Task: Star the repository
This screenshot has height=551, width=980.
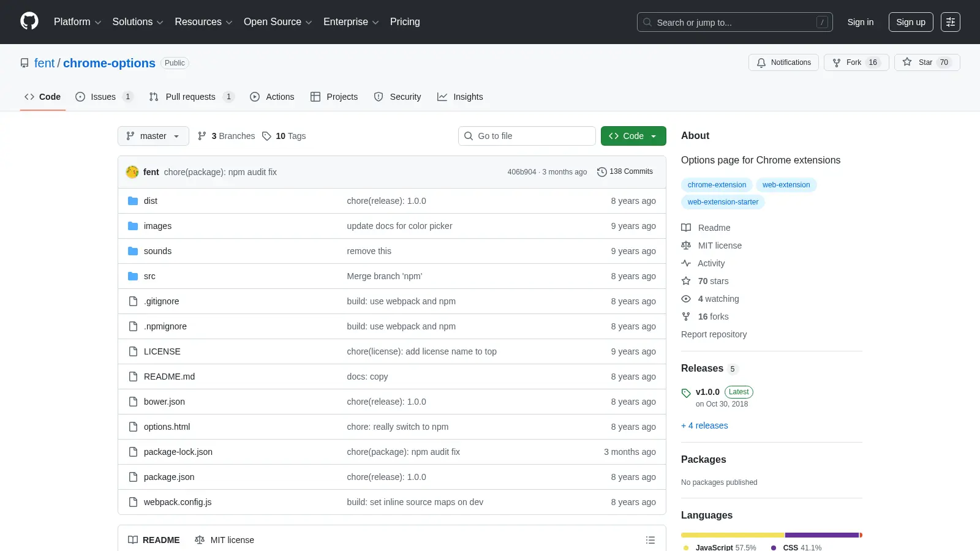Action: [927, 62]
